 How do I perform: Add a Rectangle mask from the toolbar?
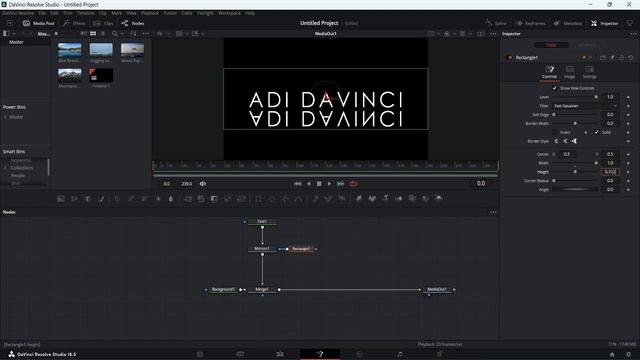coord(258,199)
